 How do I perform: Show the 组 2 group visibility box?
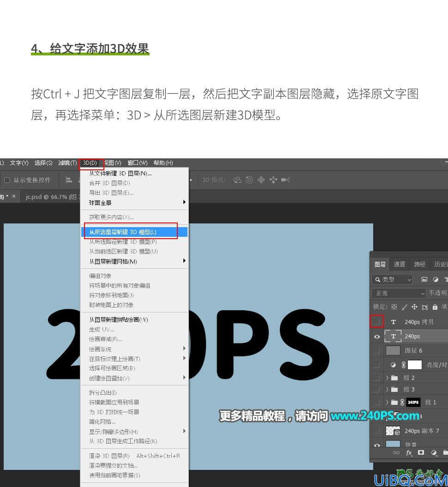377,378
